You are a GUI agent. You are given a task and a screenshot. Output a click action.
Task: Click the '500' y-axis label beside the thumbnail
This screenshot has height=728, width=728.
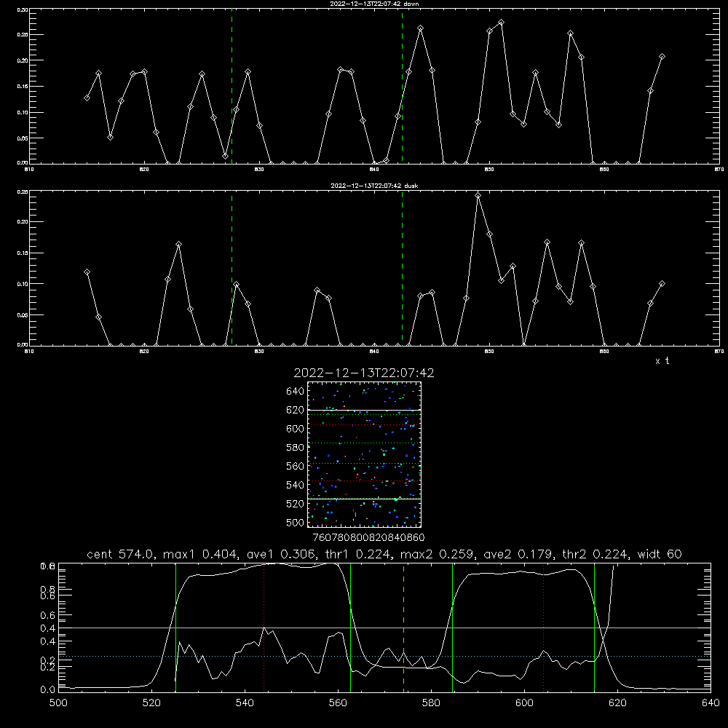(x=295, y=522)
